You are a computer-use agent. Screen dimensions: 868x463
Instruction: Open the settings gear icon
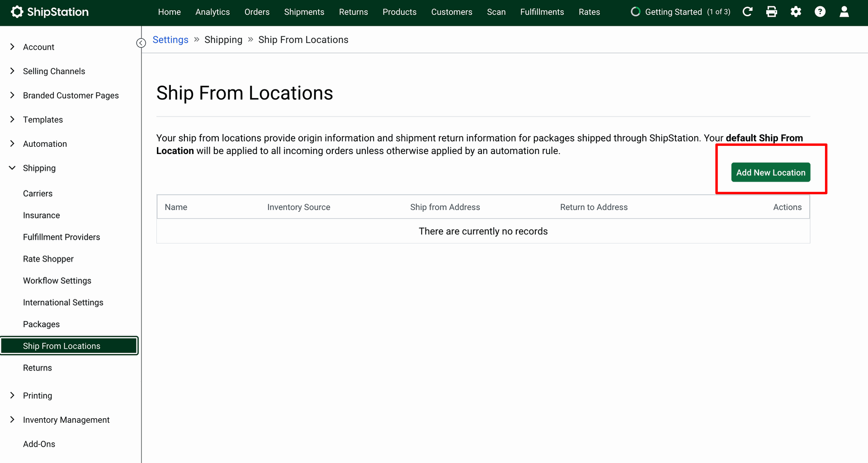(x=796, y=12)
